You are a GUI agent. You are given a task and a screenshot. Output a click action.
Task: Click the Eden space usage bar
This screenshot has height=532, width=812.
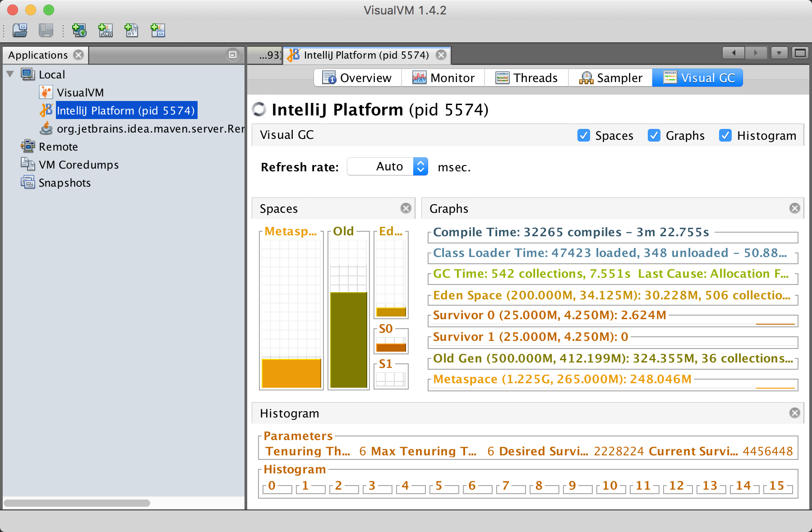pyautogui.click(x=391, y=312)
